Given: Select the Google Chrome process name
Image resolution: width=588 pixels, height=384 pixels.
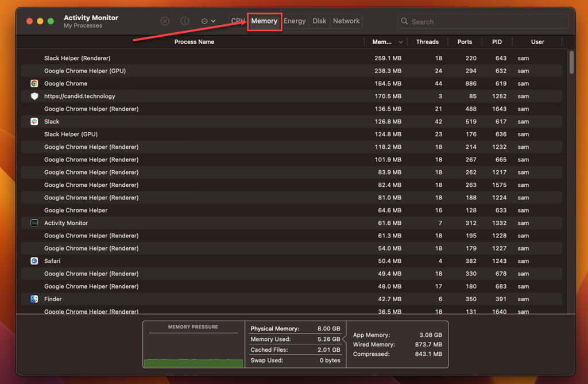Looking at the screenshot, I should 65,83.
